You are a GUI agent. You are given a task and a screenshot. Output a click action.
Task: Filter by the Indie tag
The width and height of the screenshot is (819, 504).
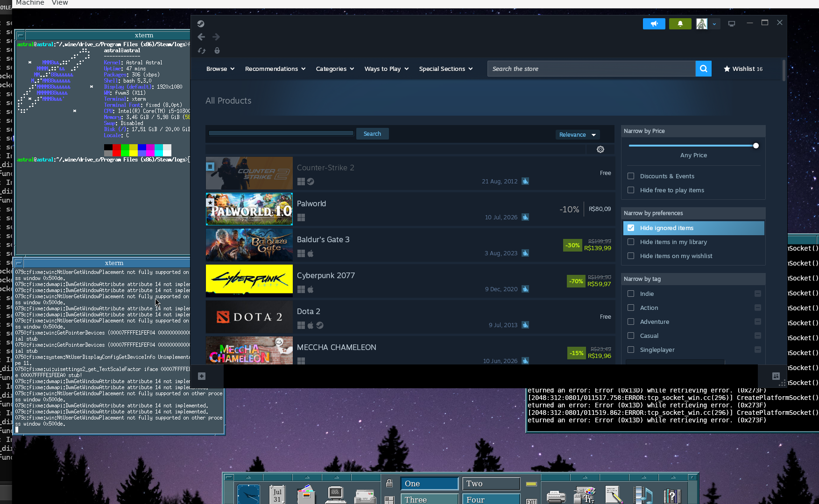click(x=631, y=294)
